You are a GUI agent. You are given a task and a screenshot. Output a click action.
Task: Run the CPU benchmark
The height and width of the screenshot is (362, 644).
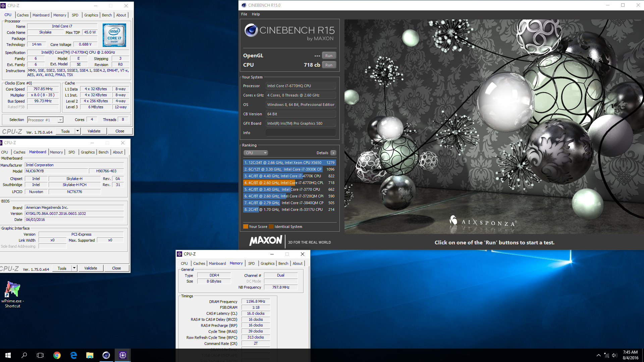(329, 65)
